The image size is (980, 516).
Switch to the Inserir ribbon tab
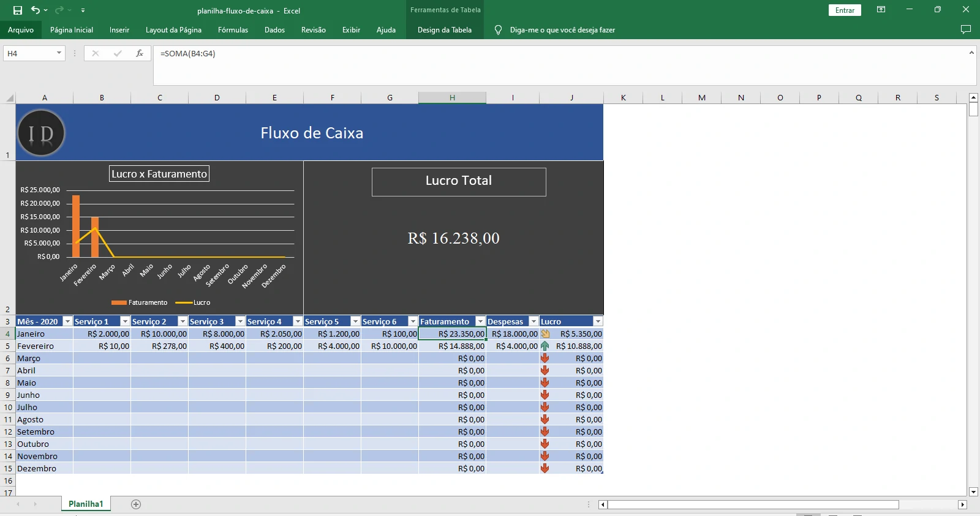(x=119, y=30)
